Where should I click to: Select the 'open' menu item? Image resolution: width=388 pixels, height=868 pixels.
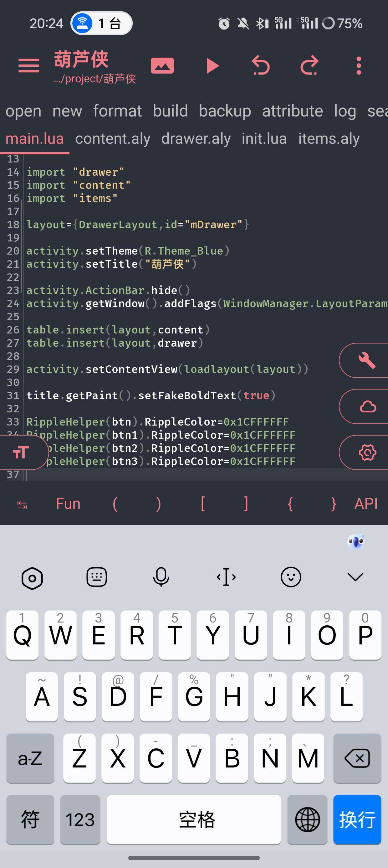[x=23, y=111]
